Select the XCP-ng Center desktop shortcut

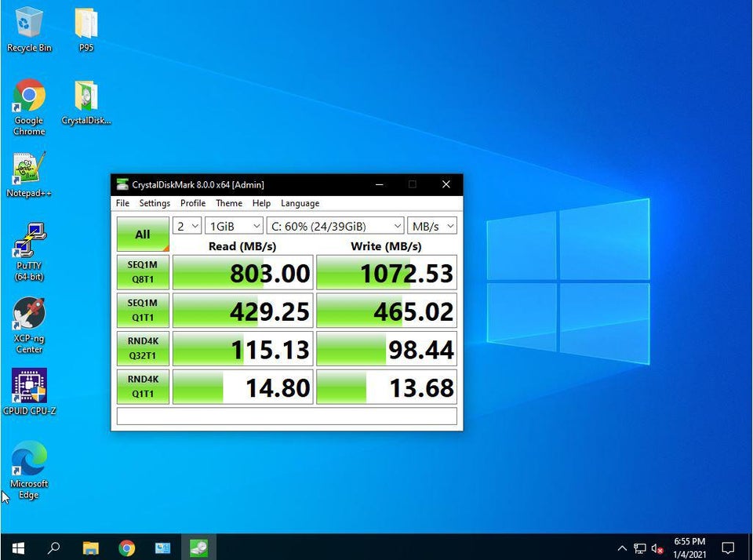point(29,325)
